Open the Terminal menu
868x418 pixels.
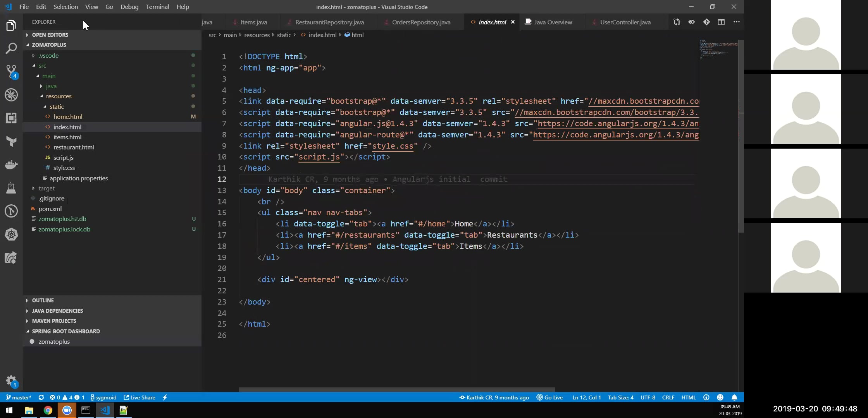coord(157,7)
